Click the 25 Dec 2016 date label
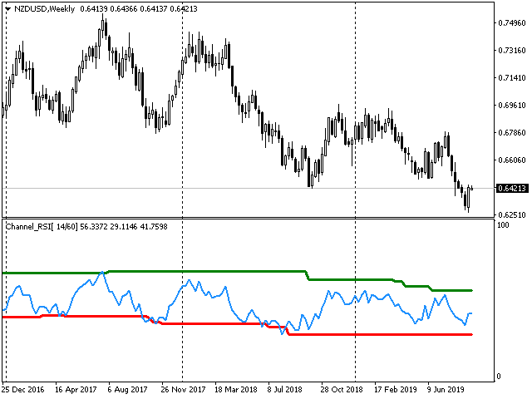This screenshot has height=399, width=532. [x=23, y=390]
